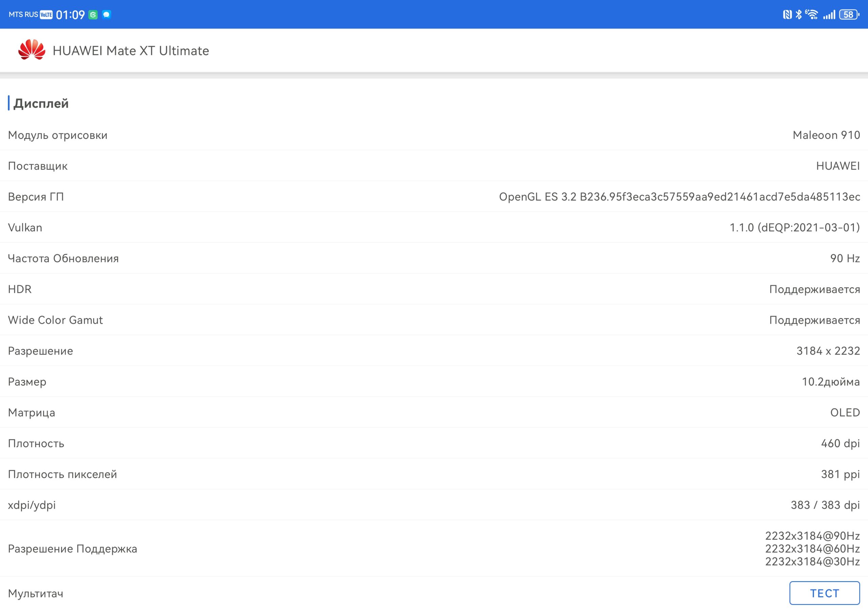The image size is (868, 609).
Task: Select the HUAWEI Mate XT Ultimate title
Action: [131, 51]
